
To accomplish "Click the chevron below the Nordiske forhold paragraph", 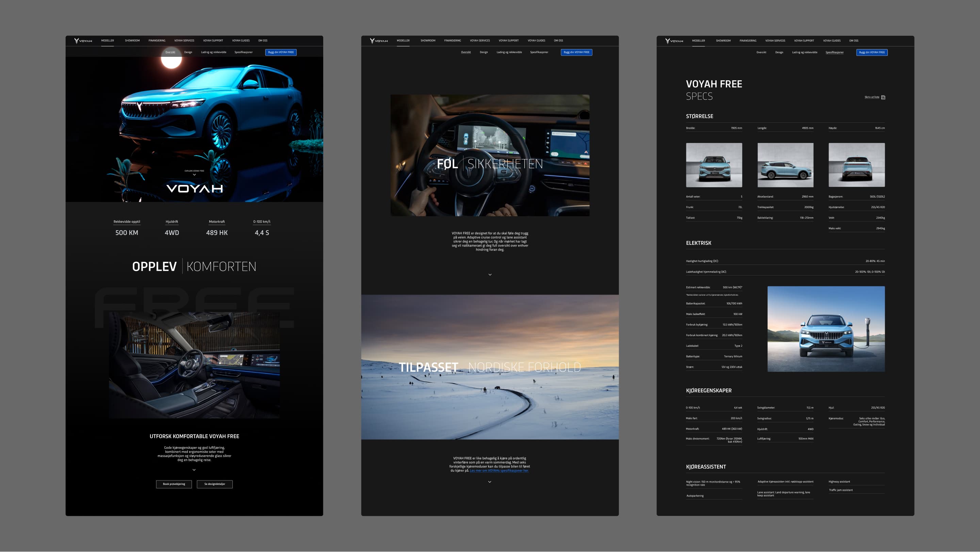I will (x=490, y=482).
